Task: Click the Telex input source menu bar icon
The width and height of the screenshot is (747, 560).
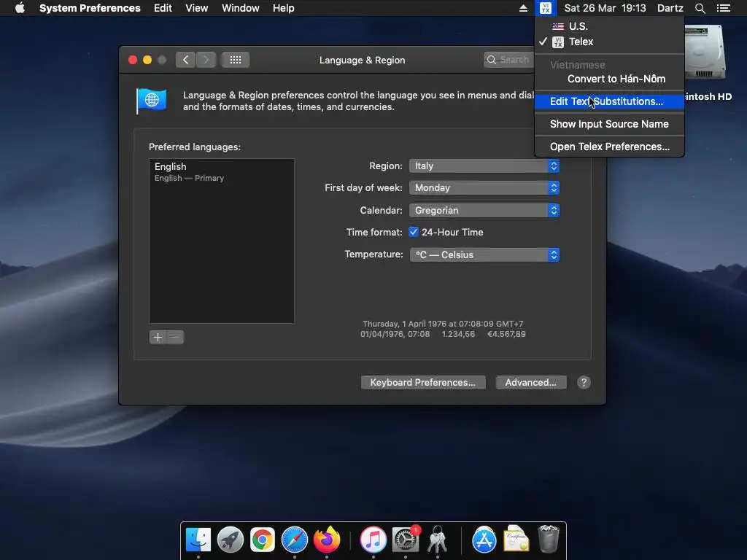Action: pos(546,8)
